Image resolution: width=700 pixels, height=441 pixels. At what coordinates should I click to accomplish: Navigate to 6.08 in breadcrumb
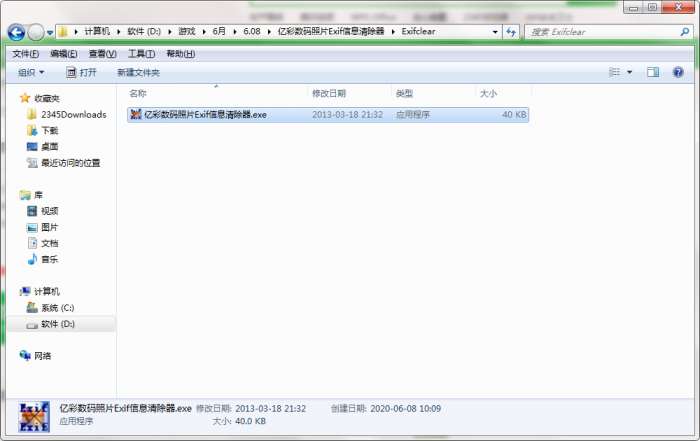click(252, 31)
